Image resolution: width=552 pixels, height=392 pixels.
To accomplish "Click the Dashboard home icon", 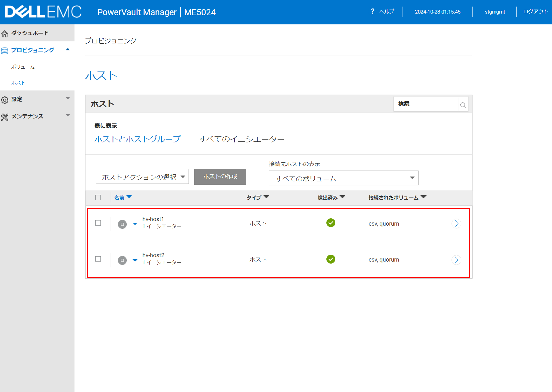I will pyautogui.click(x=5, y=34).
